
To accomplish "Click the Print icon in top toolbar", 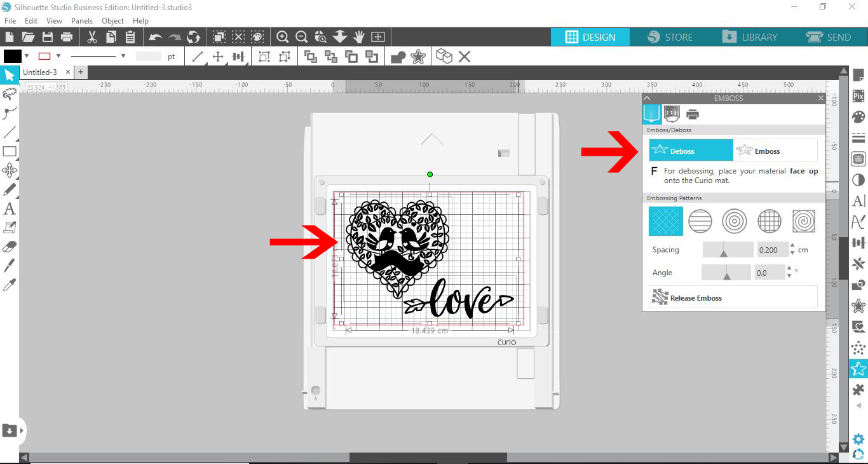I will [66, 37].
